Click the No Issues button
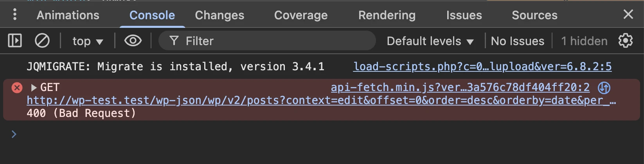This screenshot has width=644, height=164. (x=517, y=41)
